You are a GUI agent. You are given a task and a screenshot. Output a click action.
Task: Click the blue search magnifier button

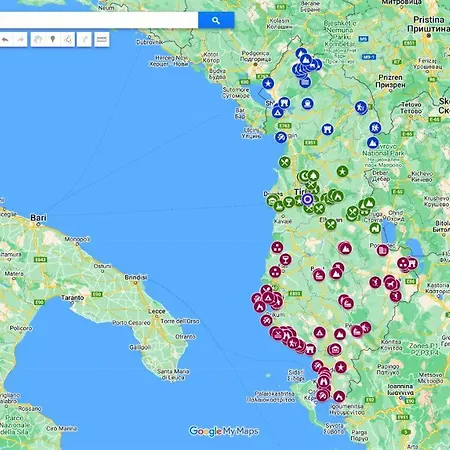point(216,20)
